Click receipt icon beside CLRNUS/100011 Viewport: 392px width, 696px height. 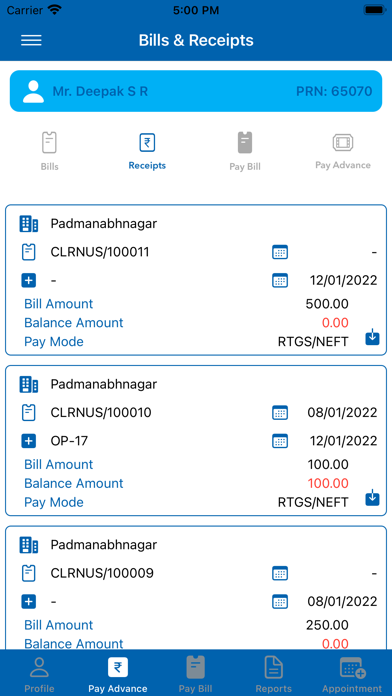(x=28, y=252)
